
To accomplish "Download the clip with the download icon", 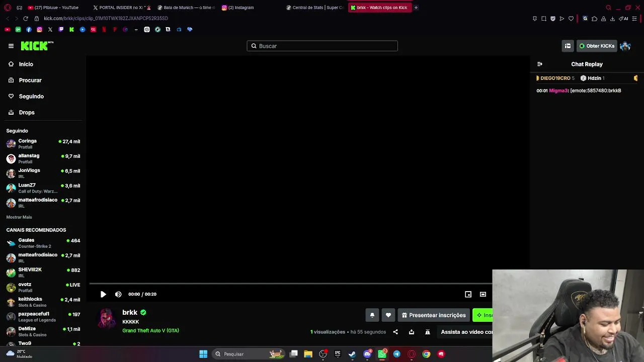I will point(412,332).
